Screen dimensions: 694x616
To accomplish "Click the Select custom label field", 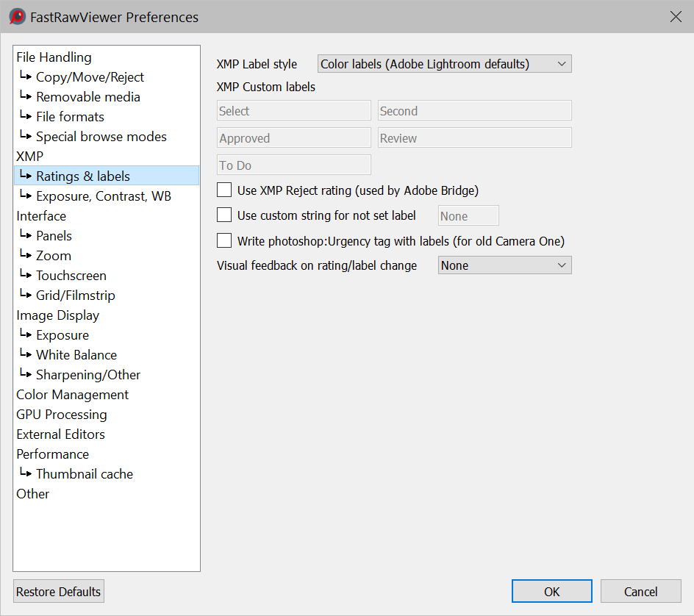I will (x=294, y=111).
